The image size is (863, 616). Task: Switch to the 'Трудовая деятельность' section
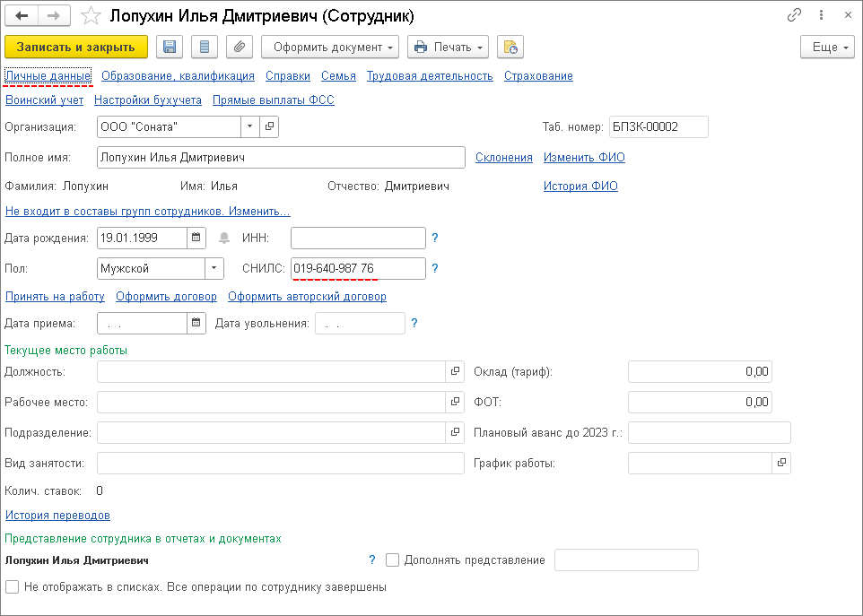(x=430, y=76)
